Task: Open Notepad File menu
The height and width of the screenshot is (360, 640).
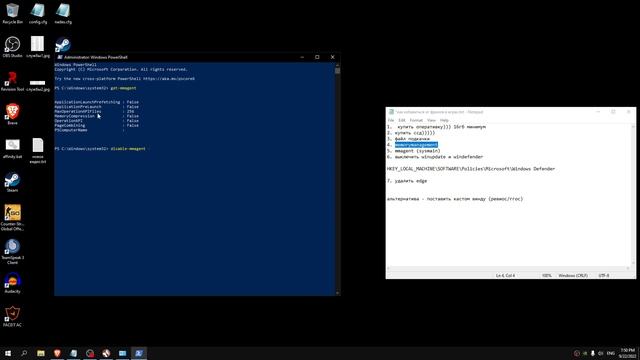Action: [391, 120]
